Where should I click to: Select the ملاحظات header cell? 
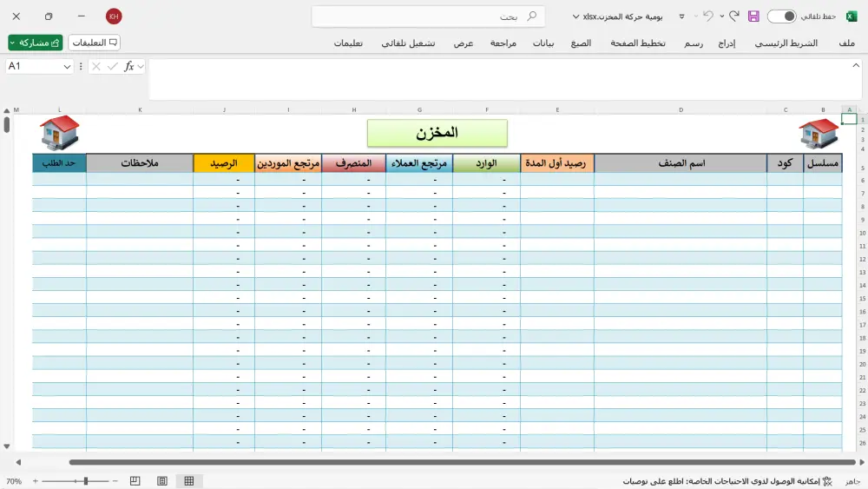(x=140, y=163)
